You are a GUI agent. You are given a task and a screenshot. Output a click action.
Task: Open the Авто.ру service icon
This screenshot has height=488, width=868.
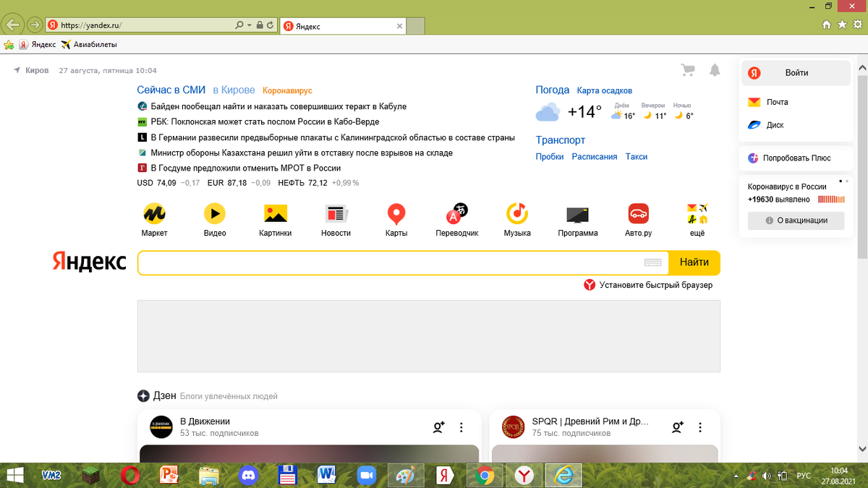pos(638,213)
